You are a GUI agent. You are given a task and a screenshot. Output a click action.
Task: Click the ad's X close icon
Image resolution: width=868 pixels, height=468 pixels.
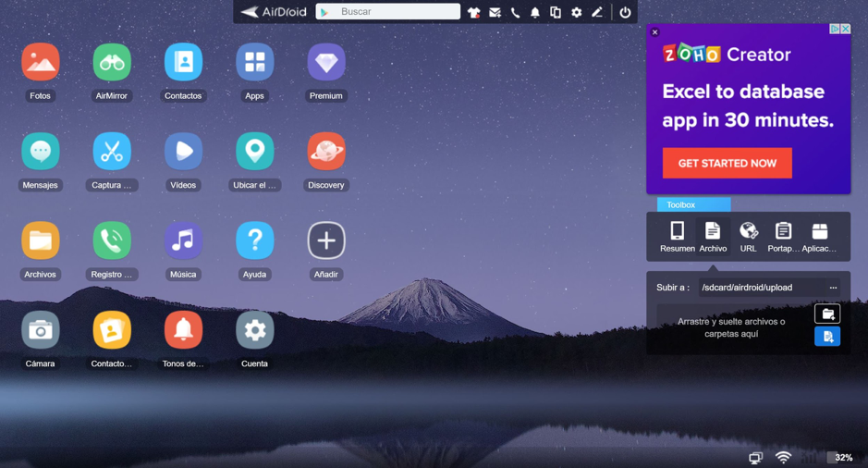tap(845, 29)
